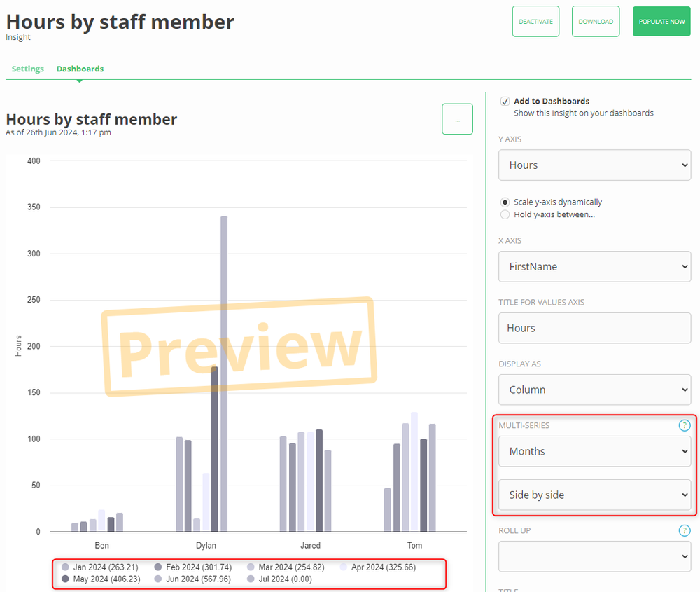
Task: Click the DOWNLOAD button
Action: (x=595, y=21)
